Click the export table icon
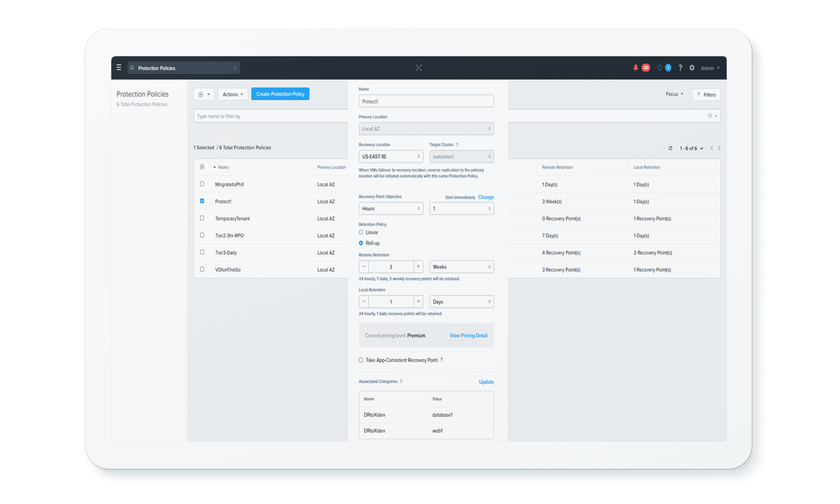This screenshot has width=840, height=504. [670, 148]
